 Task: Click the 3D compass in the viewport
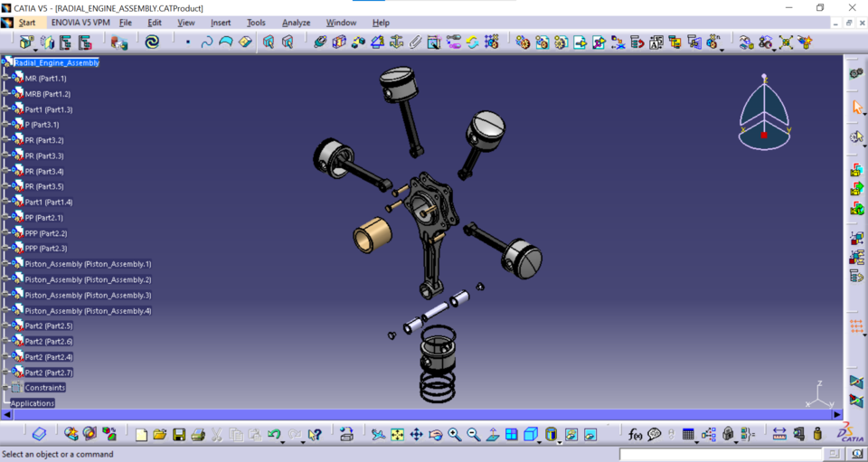764,113
